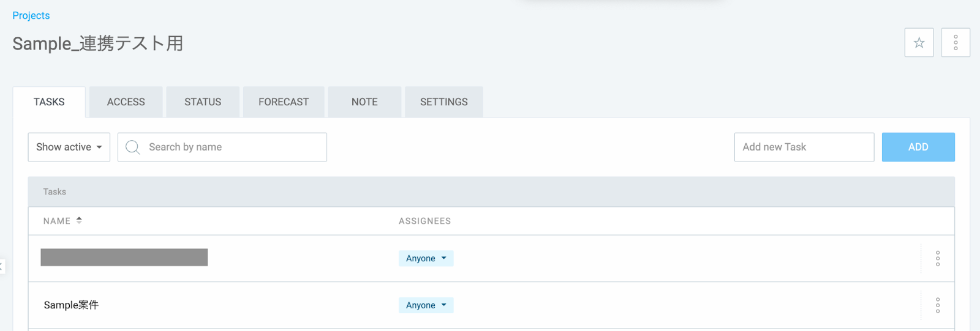Image resolution: width=980 pixels, height=331 pixels.
Task: Click the search magnifier icon
Action: pos(132,147)
